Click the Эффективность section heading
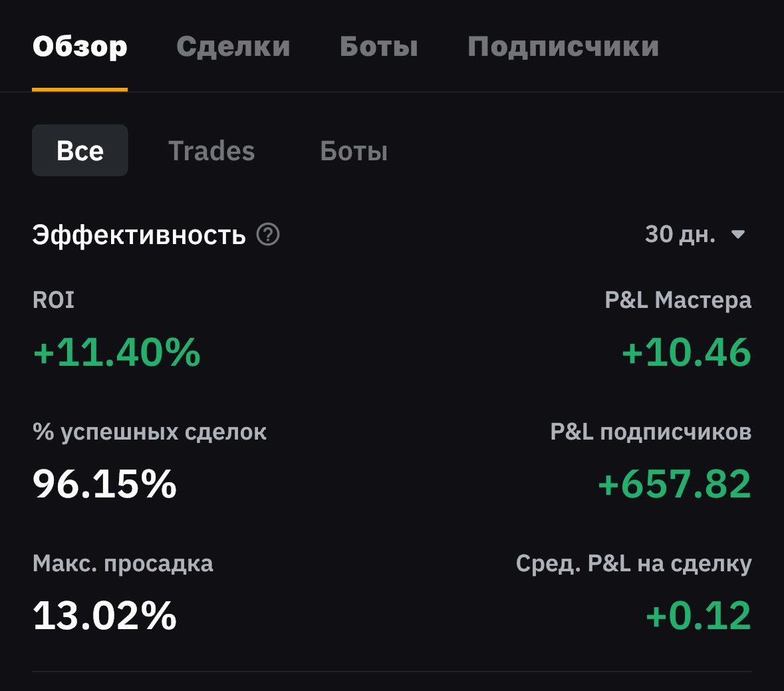This screenshot has height=691, width=784. point(139,235)
